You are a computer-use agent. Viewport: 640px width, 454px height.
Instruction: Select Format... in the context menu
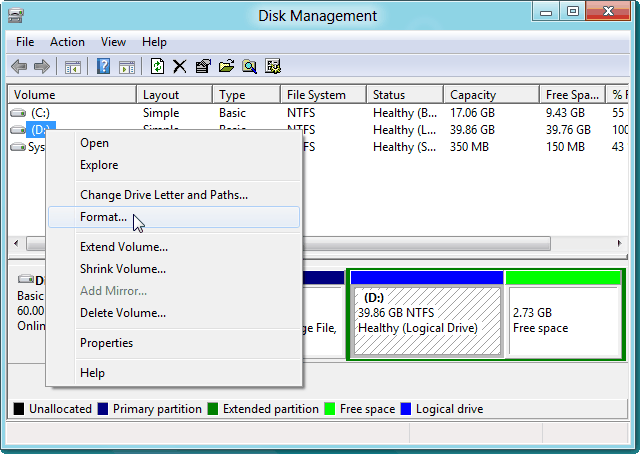click(174, 217)
